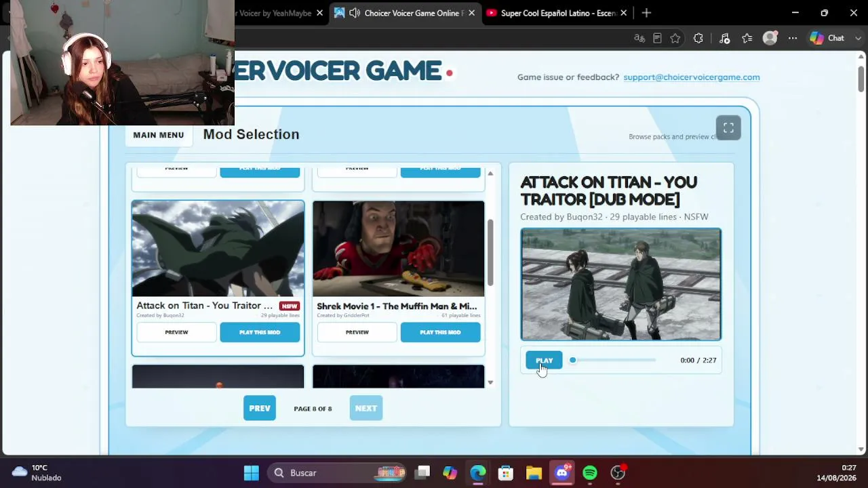Click the disabled NEXT page button

click(x=366, y=408)
